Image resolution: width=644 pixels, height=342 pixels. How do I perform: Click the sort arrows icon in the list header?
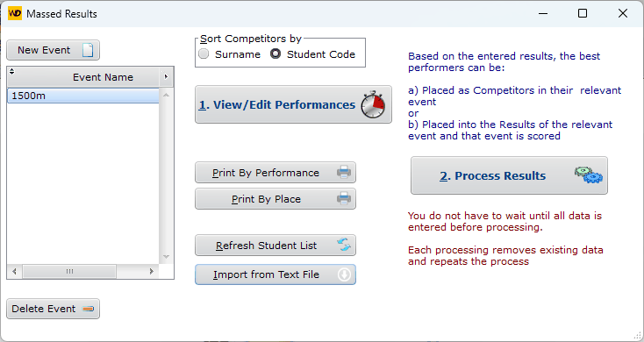pyautogui.click(x=12, y=71)
